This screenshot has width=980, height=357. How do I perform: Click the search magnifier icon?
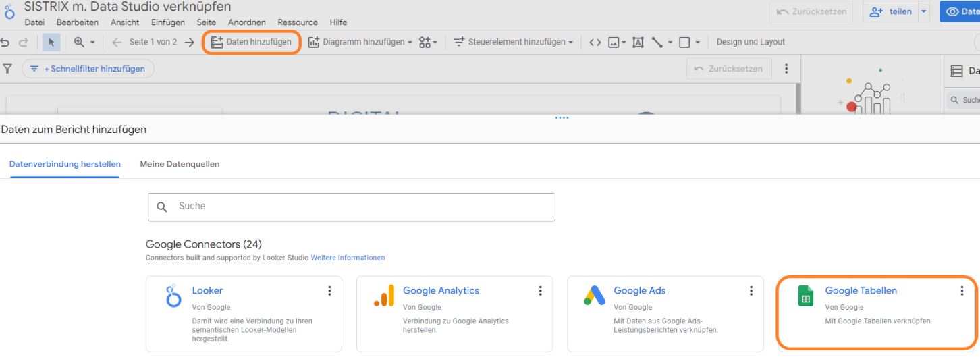162,207
